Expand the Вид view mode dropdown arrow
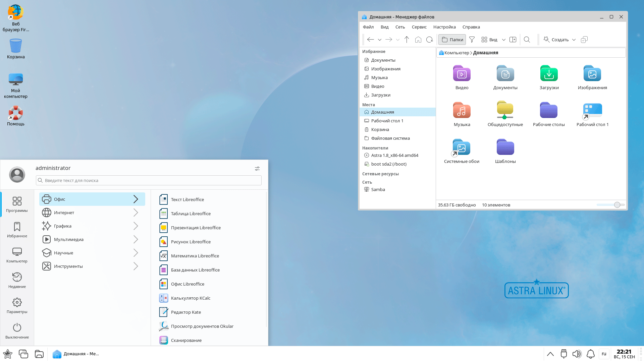The height and width of the screenshot is (362, 644). click(x=503, y=40)
